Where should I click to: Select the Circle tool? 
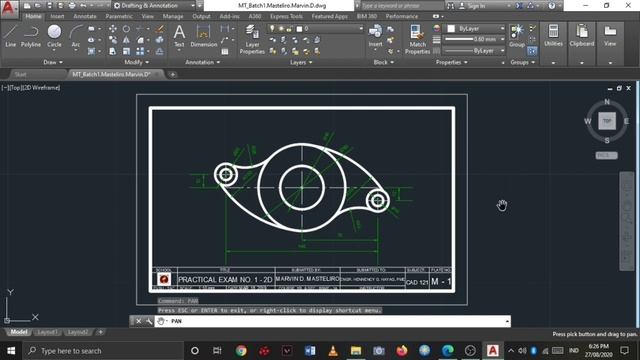[x=54, y=36]
